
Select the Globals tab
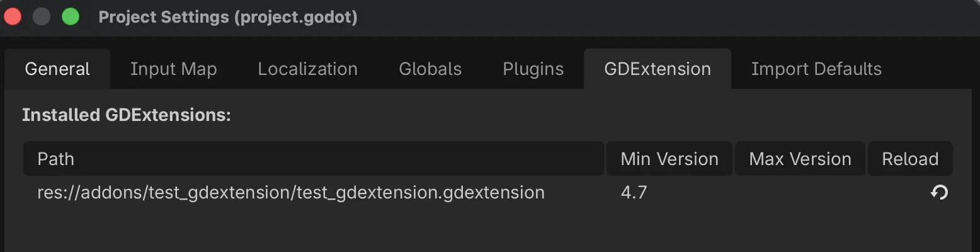pos(430,69)
